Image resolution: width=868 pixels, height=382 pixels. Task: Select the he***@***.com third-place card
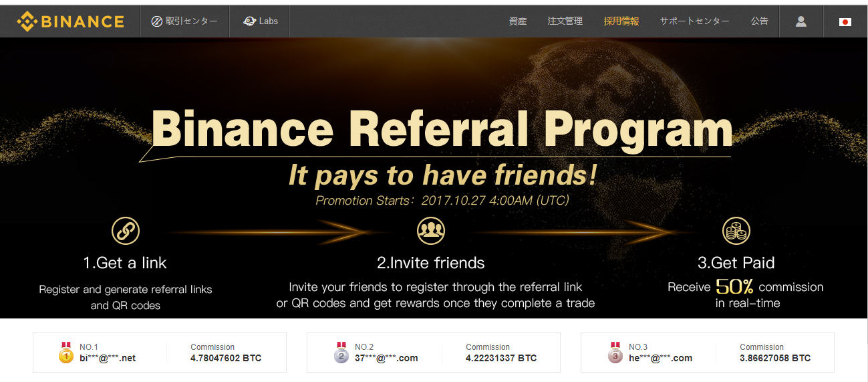click(708, 353)
